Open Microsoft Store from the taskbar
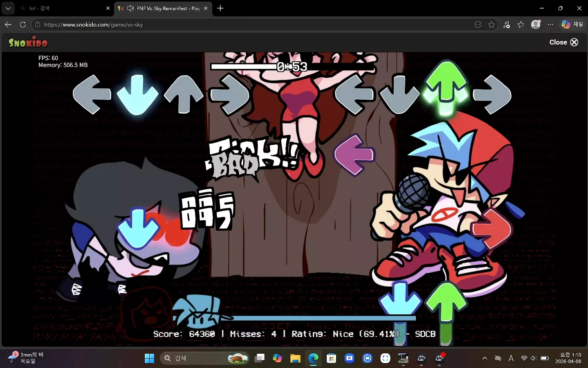The image size is (588, 368). pyautogui.click(x=331, y=359)
